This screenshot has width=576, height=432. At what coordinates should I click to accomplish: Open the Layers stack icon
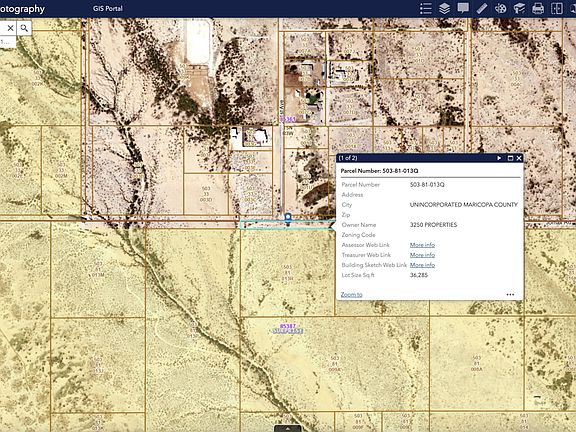pos(444,8)
